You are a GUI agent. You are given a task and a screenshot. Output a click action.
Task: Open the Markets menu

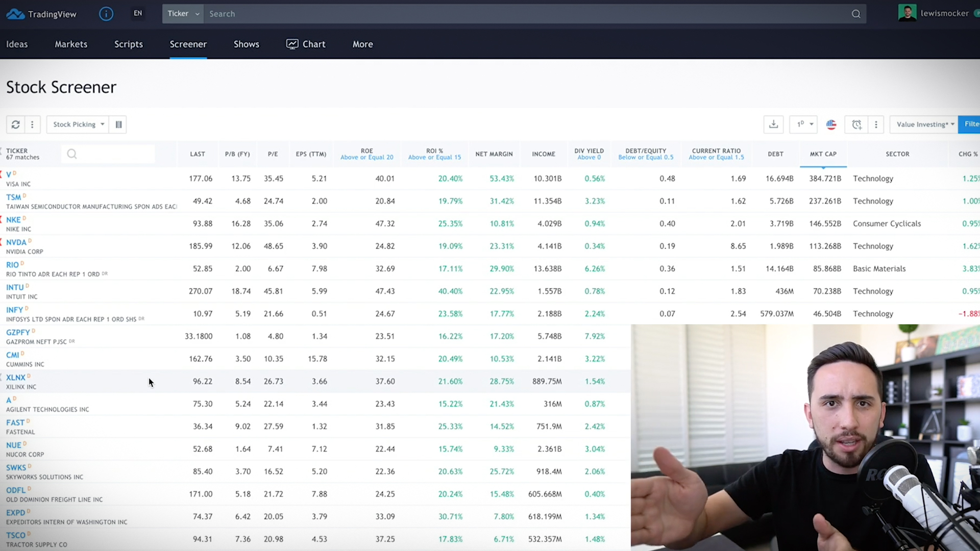(x=71, y=44)
